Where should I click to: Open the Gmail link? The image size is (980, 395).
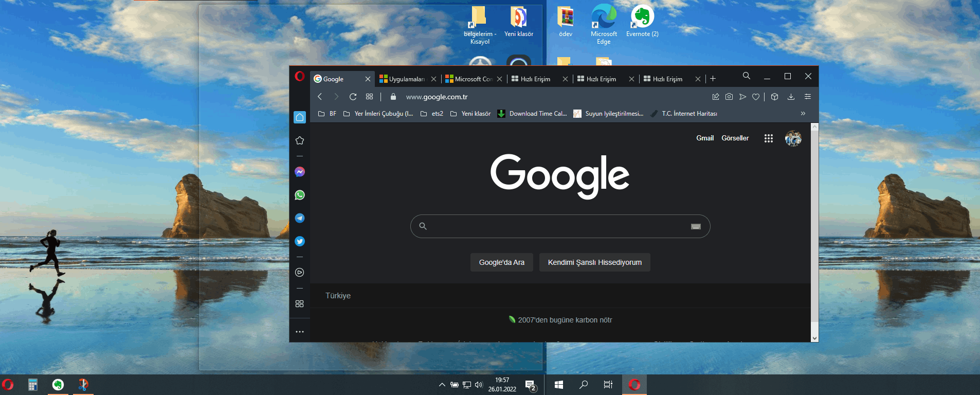tap(705, 138)
